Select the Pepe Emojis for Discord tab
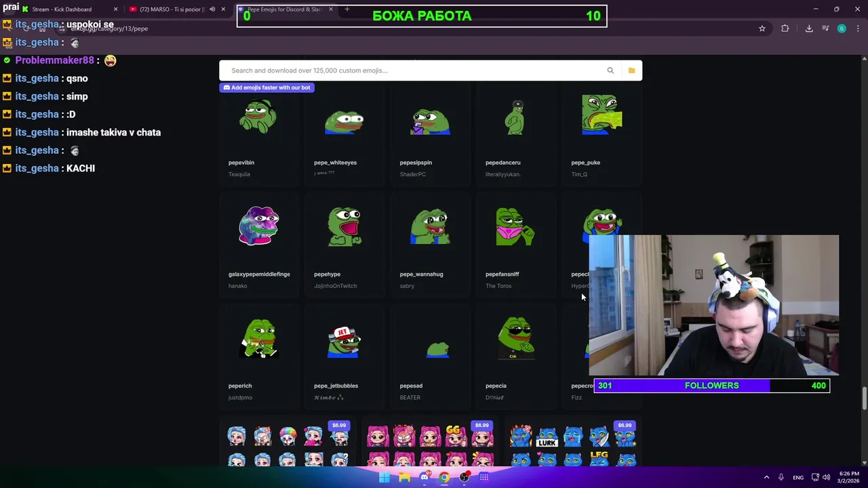The height and width of the screenshot is (488, 868). [x=284, y=9]
